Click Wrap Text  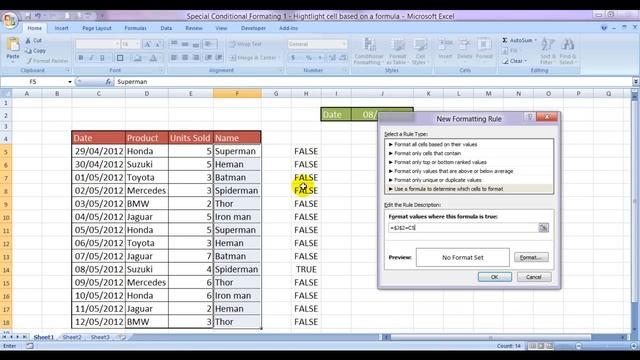click(245, 44)
